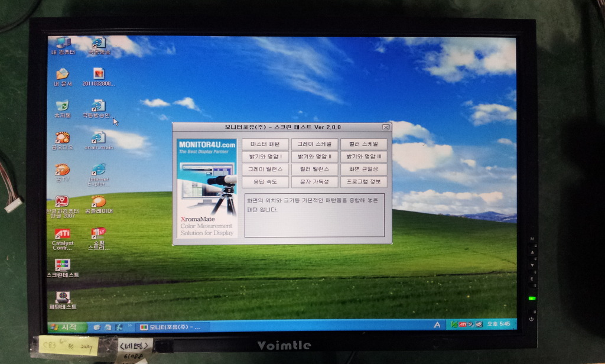Select the 극동방송인 shortcut icon
605x364 pixels.
[x=99, y=109]
